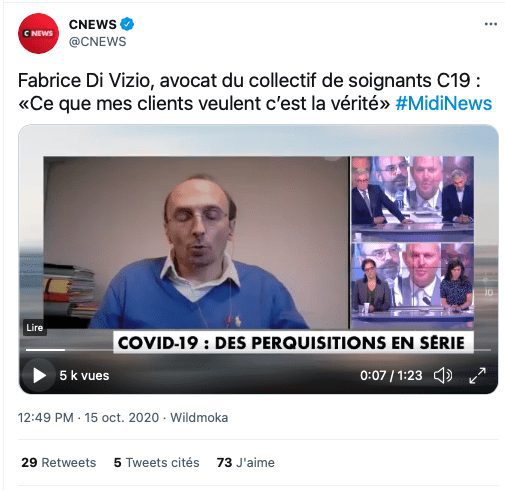Click the 0:07 / 1:23 time display

click(x=391, y=376)
